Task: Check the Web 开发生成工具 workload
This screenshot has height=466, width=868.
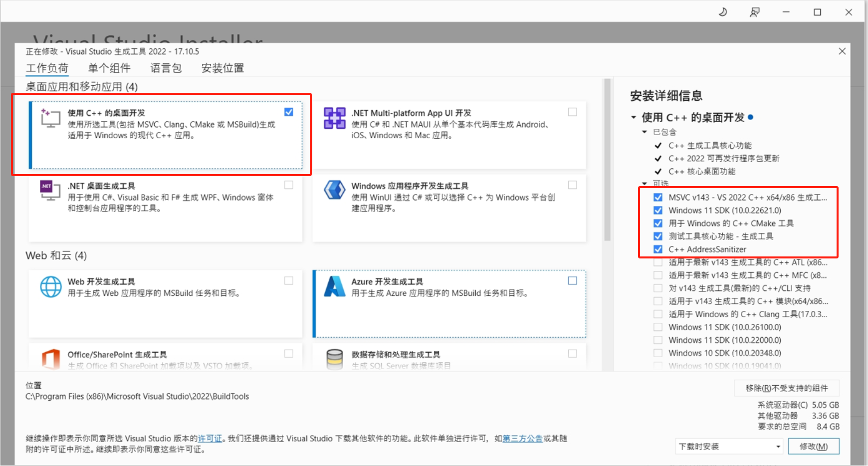Action: coord(289,280)
